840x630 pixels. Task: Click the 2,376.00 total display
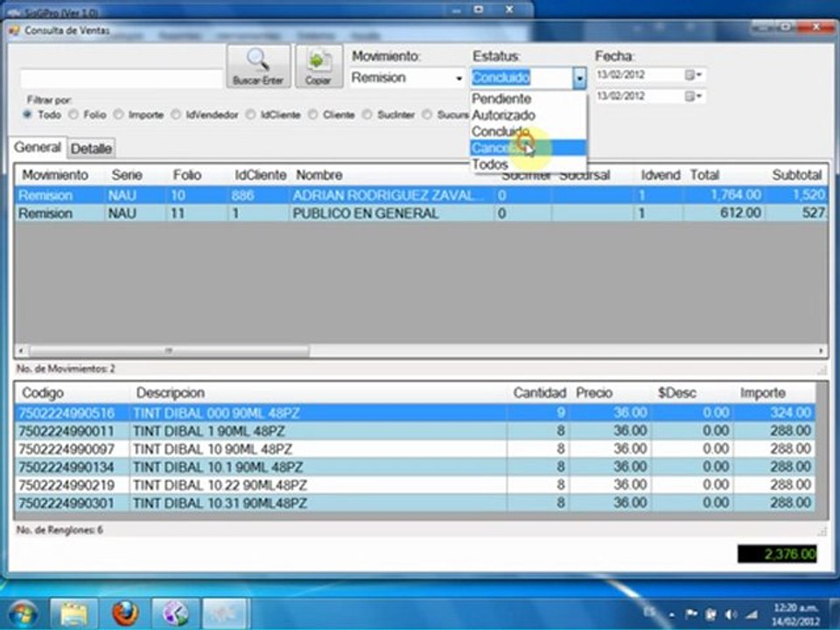(x=777, y=554)
